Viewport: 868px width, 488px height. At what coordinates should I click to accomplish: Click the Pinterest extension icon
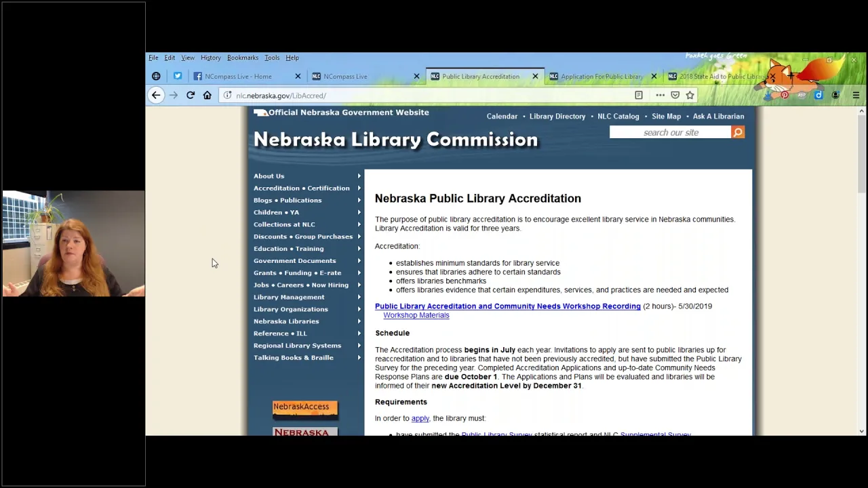click(x=785, y=96)
